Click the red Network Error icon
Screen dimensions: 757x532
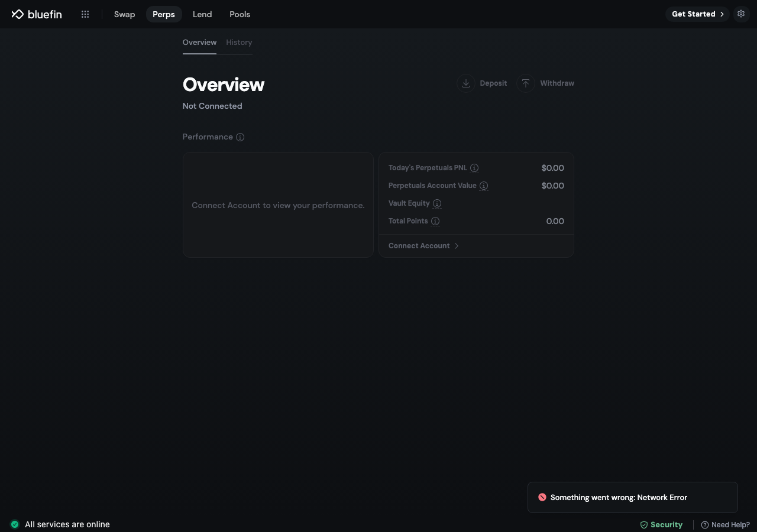[542, 497]
